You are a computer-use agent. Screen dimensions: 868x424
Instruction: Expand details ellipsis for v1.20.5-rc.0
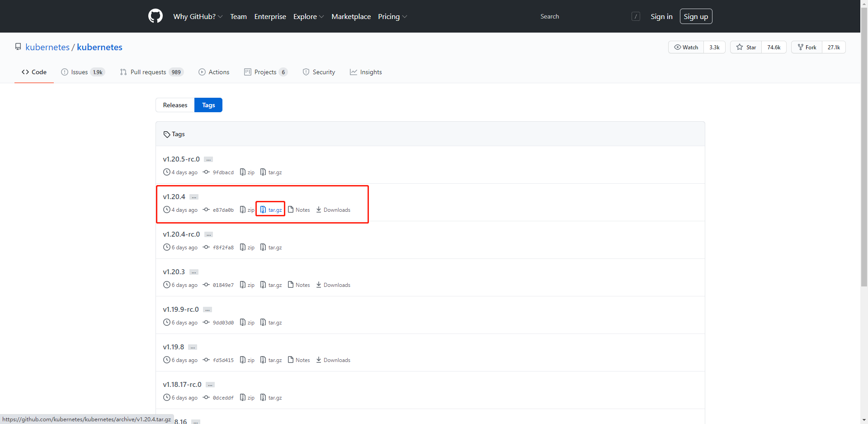(208, 160)
